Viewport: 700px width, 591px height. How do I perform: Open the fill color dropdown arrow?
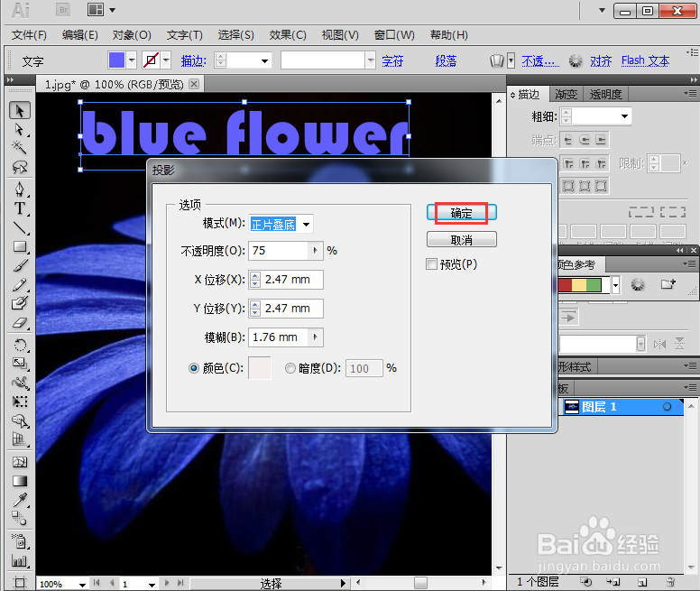pyautogui.click(x=132, y=60)
